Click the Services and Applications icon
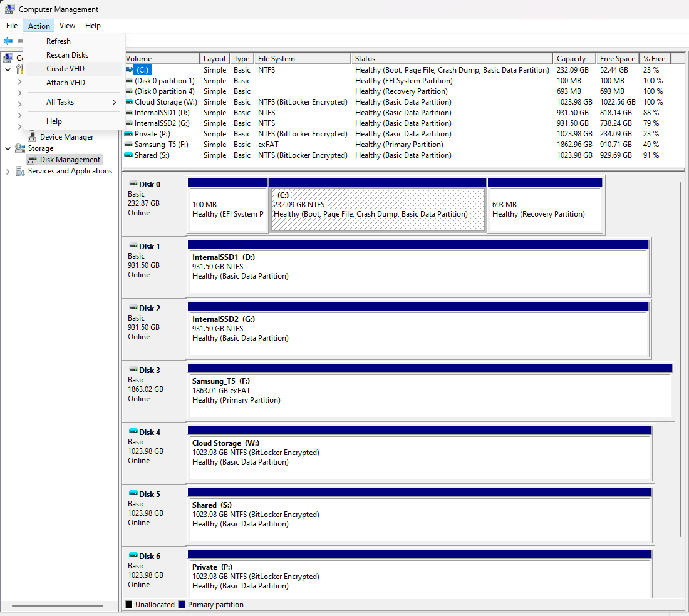689x616 pixels. (21, 171)
